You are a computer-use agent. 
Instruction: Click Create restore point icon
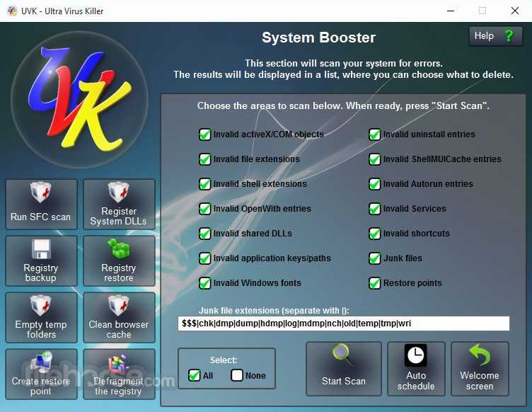[41, 374]
